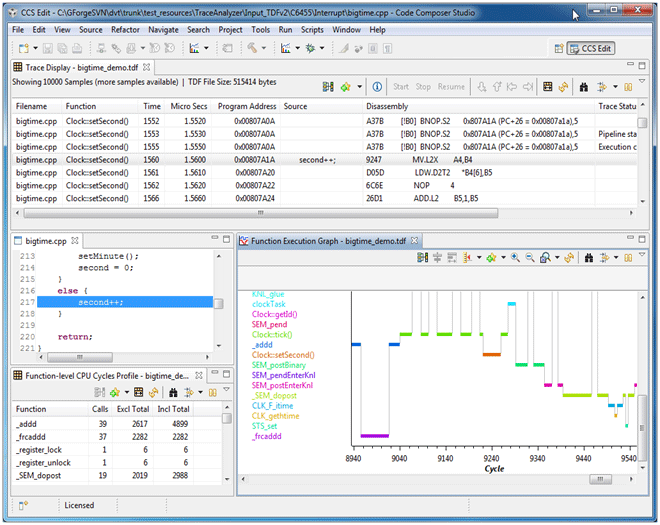Click the refresh icon in Function Execution Graph toolbar
The image size is (660, 525).
pyautogui.click(x=568, y=257)
